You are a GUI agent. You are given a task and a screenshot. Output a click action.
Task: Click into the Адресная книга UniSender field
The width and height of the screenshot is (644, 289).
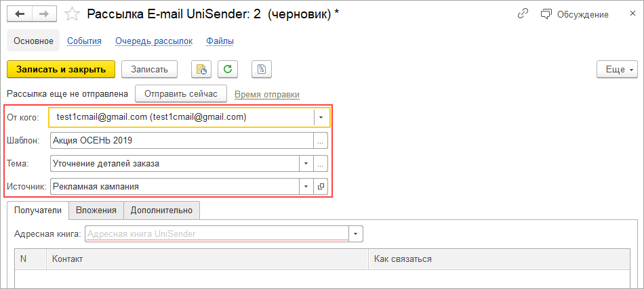click(217, 234)
